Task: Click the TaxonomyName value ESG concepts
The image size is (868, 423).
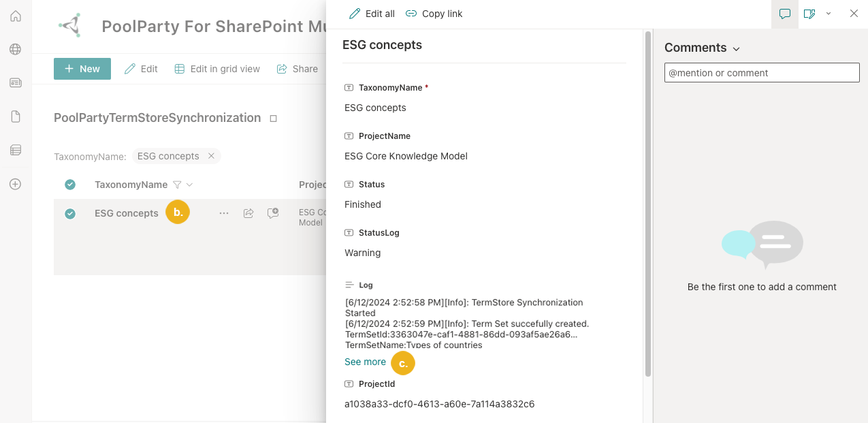Action: click(x=375, y=108)
